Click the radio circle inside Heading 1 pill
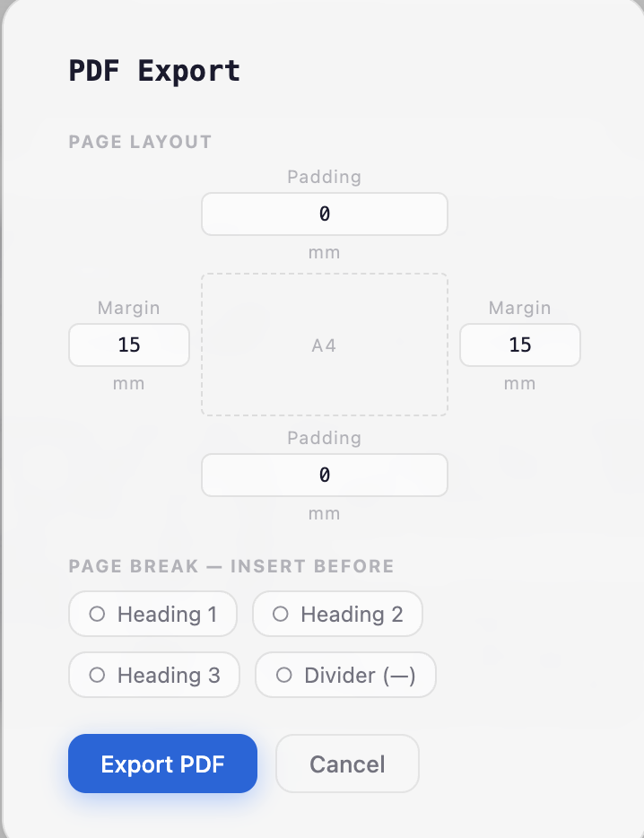Image resolution: width=644 pixels, height=838 pixels. point(99,614)
